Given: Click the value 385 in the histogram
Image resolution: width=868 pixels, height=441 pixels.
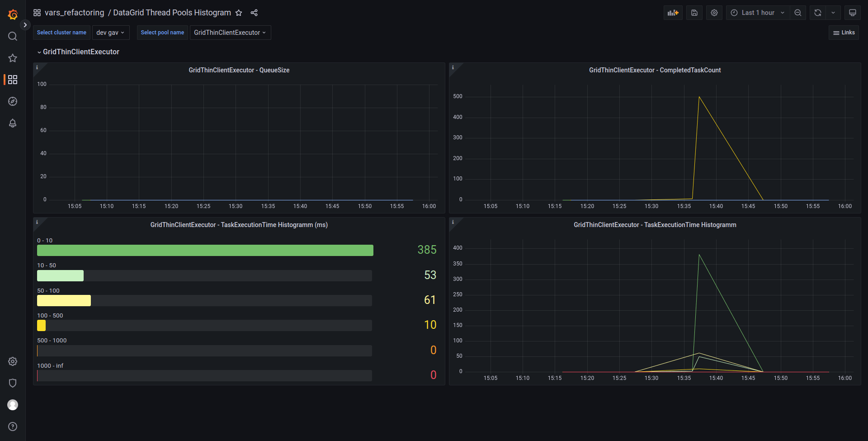Looking at the screenshot, I should [427, 250].
